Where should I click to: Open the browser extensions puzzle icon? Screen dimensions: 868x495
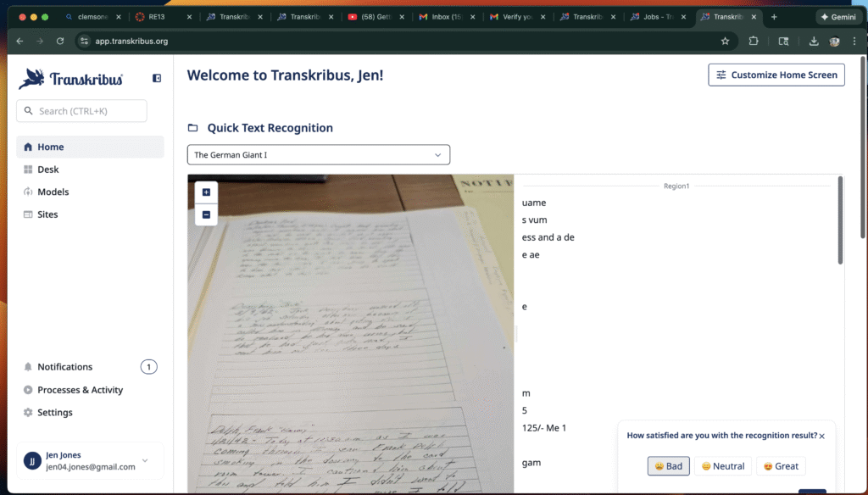pyautogui.click(x=754, y=41)
